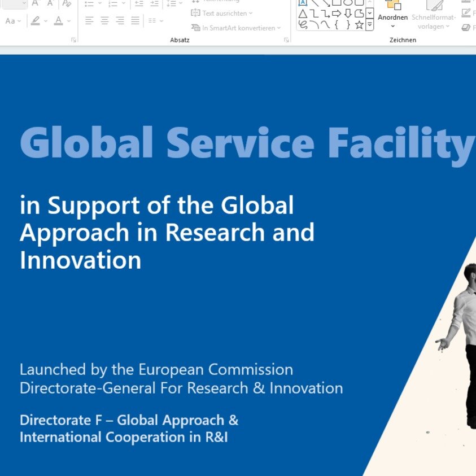Pick the elbow arrow connector shape
This screenshot has width=476, height=476.
coord(325,14)
